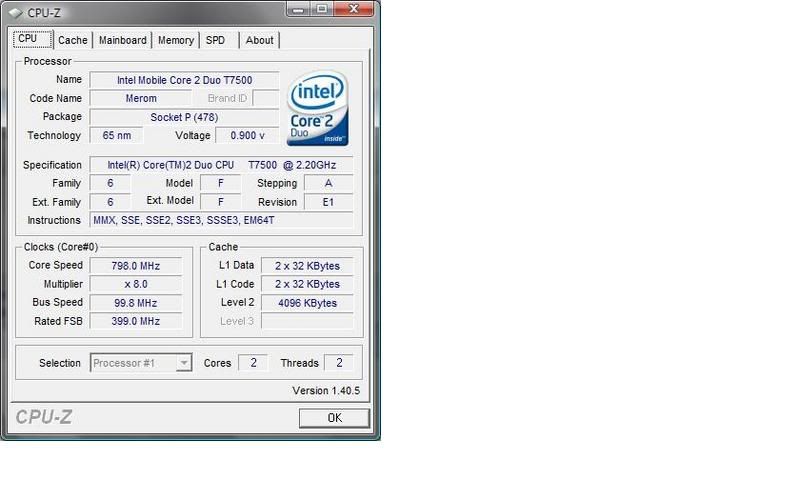
Task: Maximize the CPU-Z window
Action: [x=322, y=9]
